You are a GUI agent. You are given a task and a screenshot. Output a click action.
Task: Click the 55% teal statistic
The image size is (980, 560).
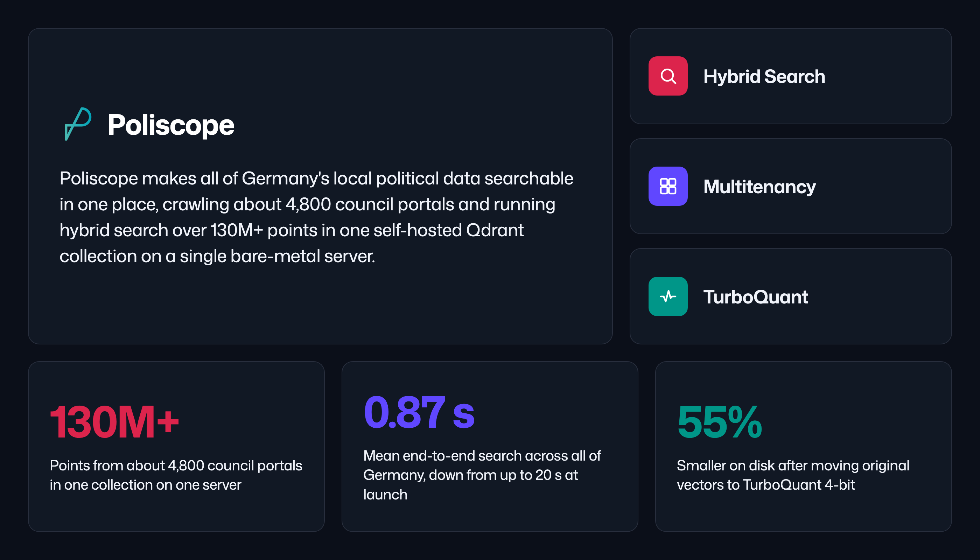(719, 421)
